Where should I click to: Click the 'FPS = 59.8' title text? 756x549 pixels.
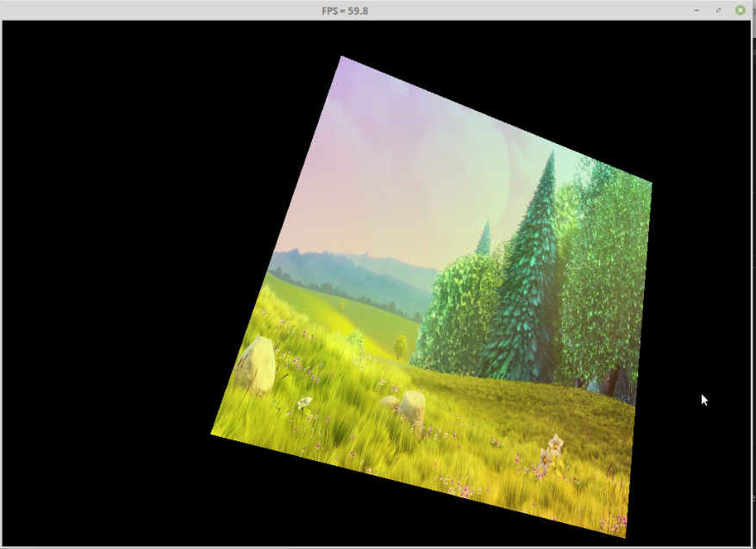point(345,10)
